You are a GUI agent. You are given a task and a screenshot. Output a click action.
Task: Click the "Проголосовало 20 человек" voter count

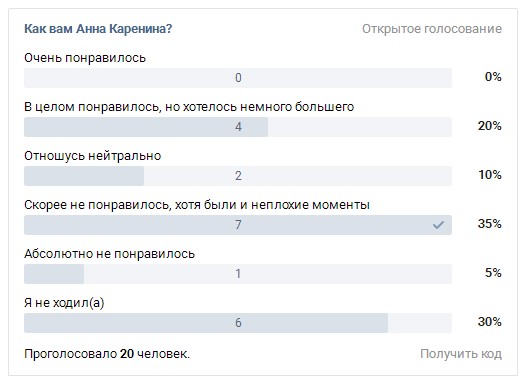[107, 354]
